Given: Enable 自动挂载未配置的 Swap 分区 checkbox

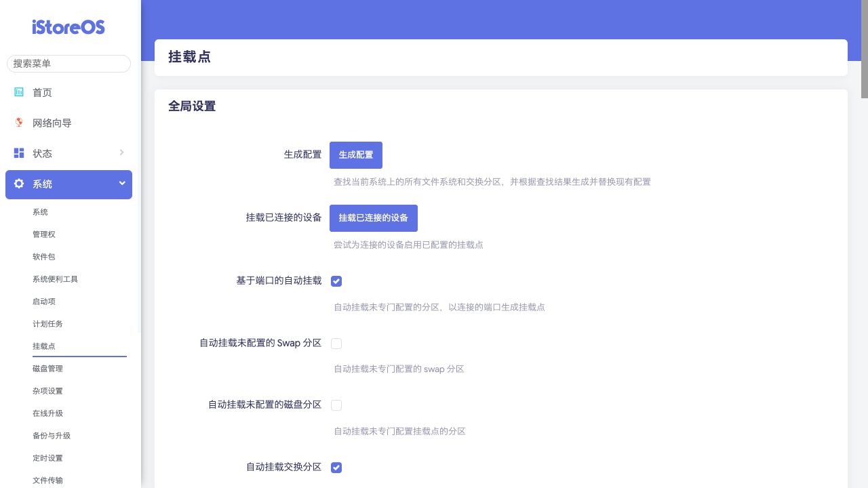Looking at the screenshot, I should click(336, 344).
